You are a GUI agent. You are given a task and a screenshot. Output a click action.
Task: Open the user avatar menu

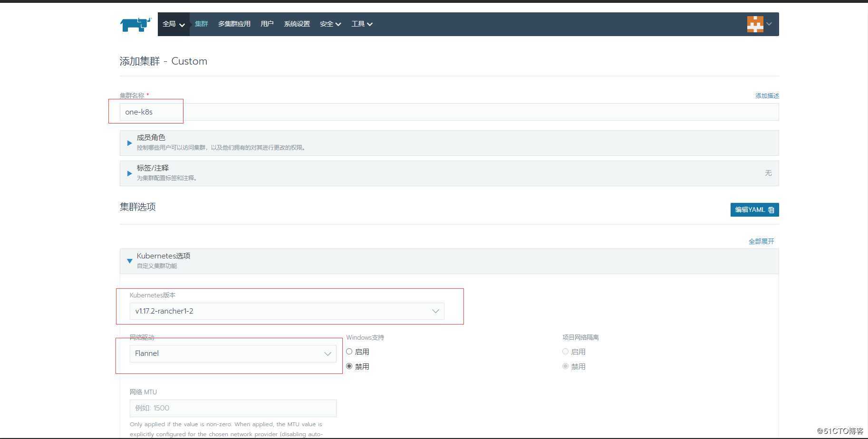(x=759, y=24)
